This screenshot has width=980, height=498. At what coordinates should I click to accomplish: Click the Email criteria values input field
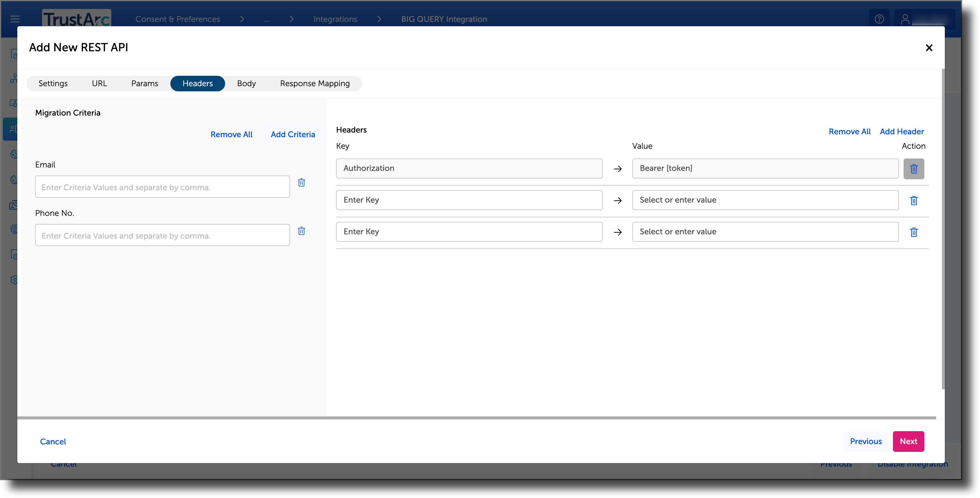coord(162,187)
